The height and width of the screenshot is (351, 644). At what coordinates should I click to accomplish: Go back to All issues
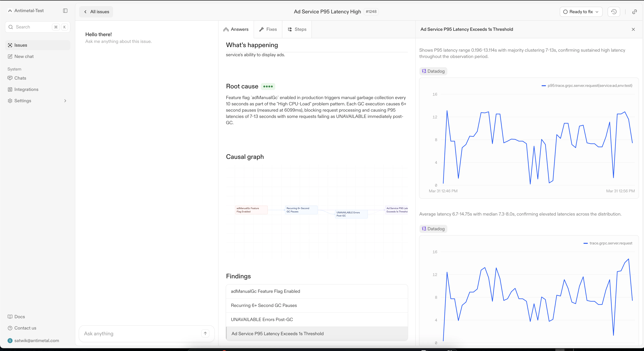96,12
